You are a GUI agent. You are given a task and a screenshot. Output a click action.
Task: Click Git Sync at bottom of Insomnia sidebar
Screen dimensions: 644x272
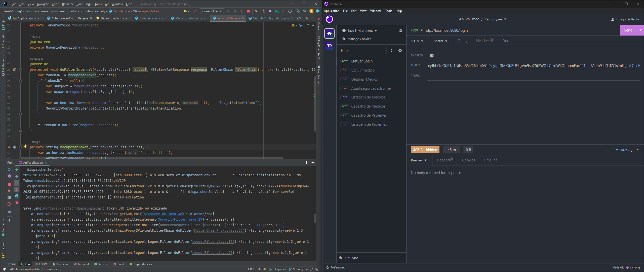coord(348,258)
